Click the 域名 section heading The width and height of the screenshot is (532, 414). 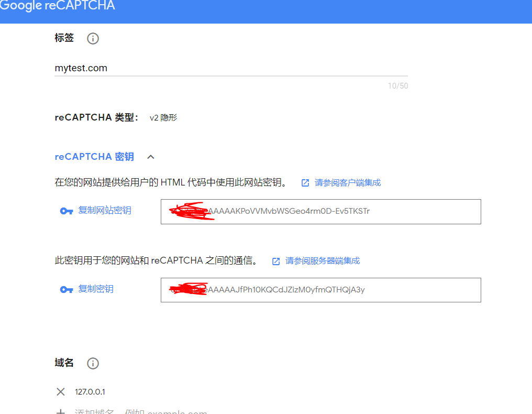(x=64, y=363)
